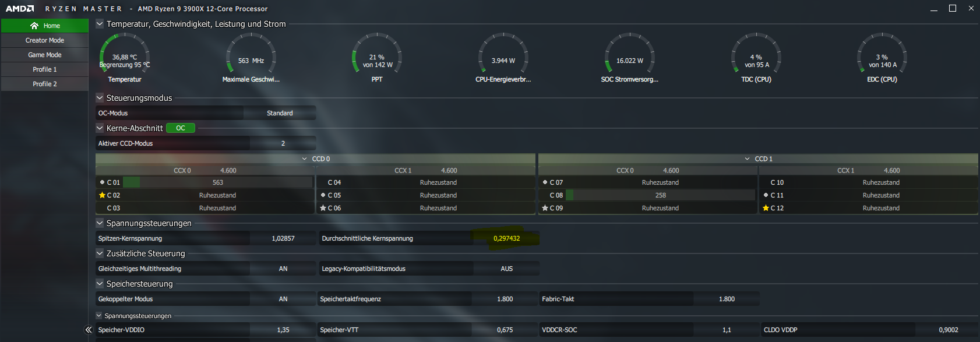This screenshot has height=342, width=980.
Task: Collapse the Steuerungsmodus section
Action: click(x=100, y=98)
